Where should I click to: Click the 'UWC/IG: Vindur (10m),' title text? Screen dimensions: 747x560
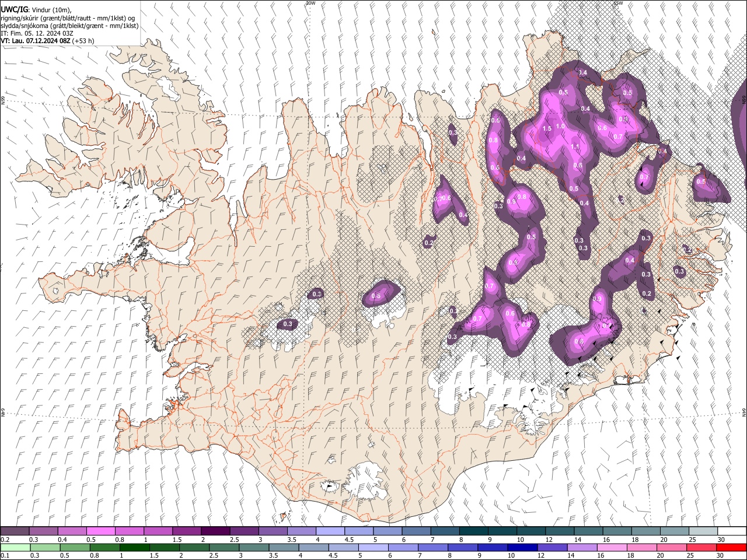point(36,10)
